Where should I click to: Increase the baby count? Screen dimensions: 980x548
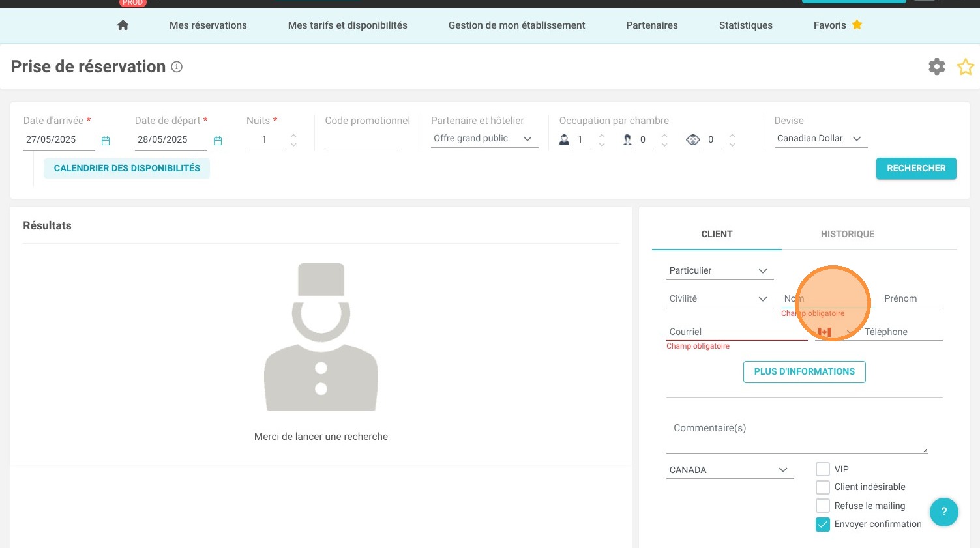point(732,136)
